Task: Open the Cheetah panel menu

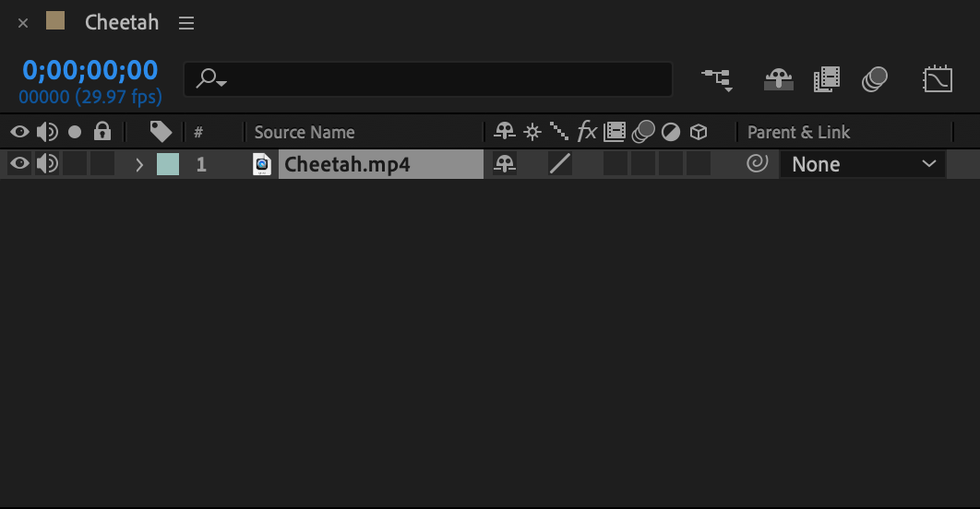Action: coord(186,23)
